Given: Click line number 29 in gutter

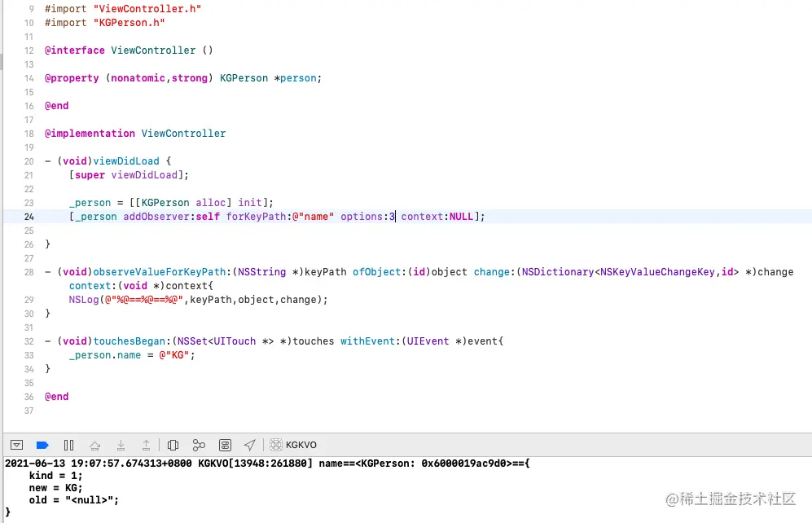Looking at the screenshot, I should tap(29, 300).
